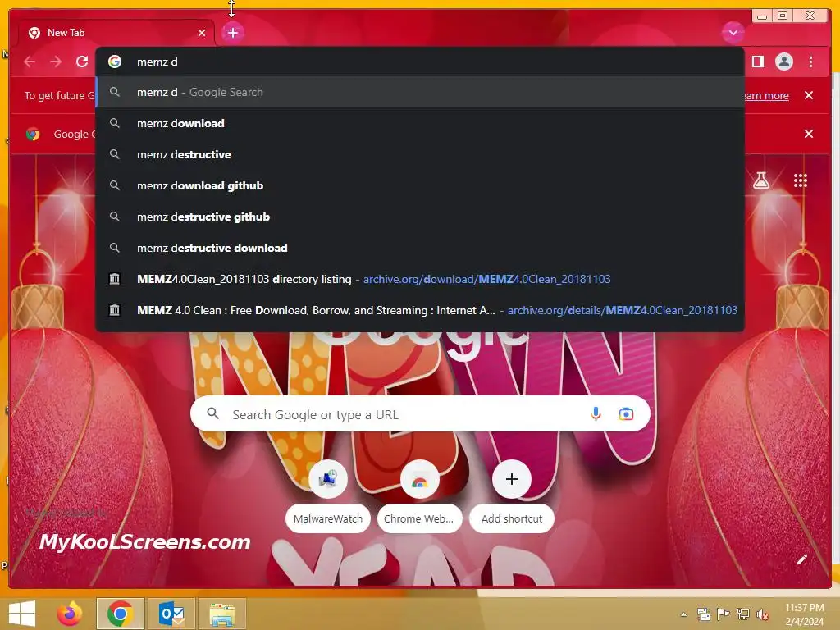Screen dimensions: 840x630
Task: Click the 'Search Google or type a URL' box
Action: point(420,413)
